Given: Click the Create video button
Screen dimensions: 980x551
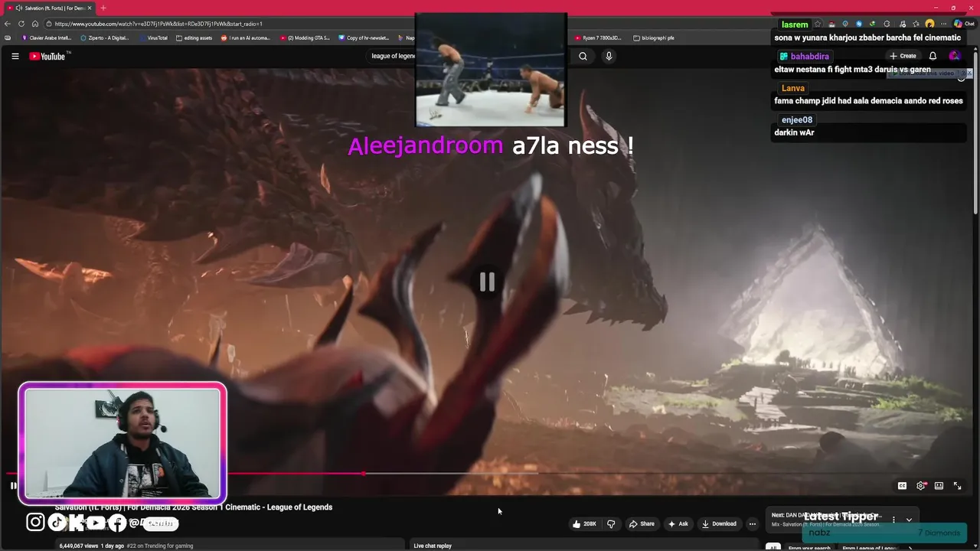Looking at the screenshot, I should pos(903,56).
